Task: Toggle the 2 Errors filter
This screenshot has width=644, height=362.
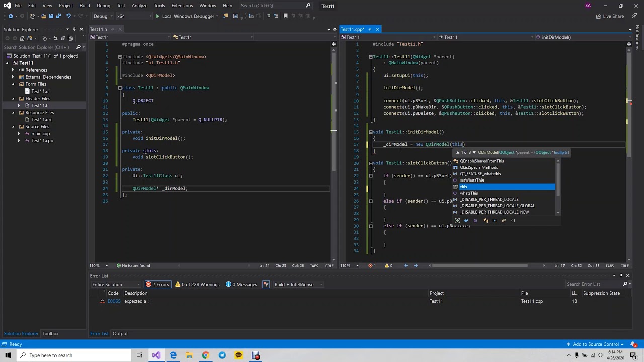Action: [157, 284]
